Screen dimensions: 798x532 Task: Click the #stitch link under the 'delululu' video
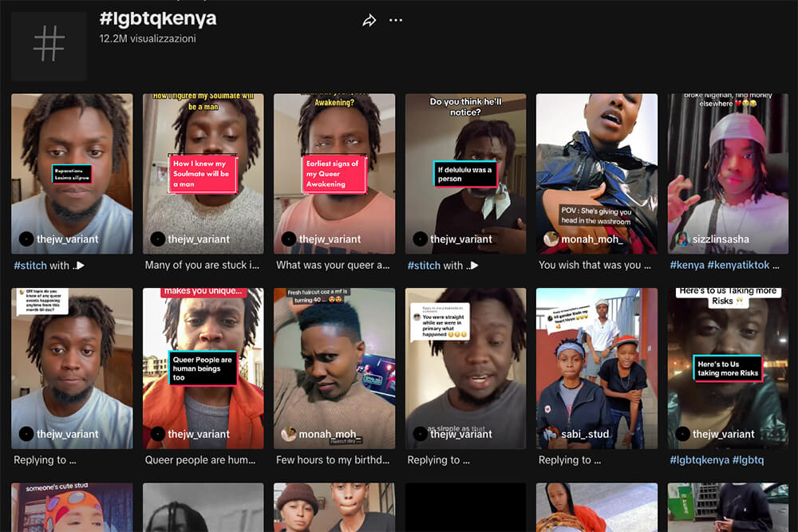click(424, 266)
